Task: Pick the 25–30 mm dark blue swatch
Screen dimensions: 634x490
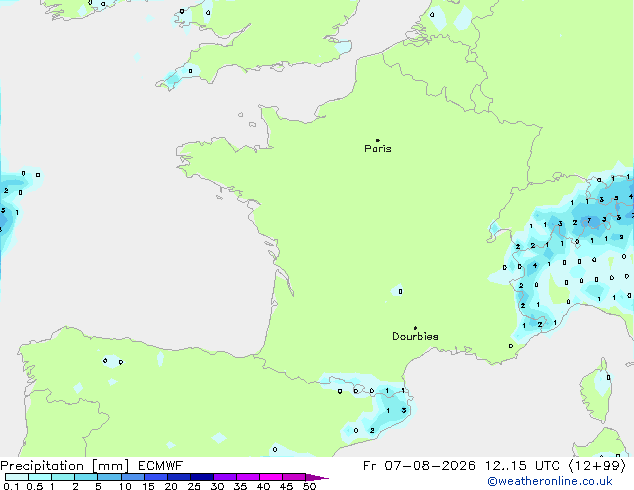Action: point(201,477)
